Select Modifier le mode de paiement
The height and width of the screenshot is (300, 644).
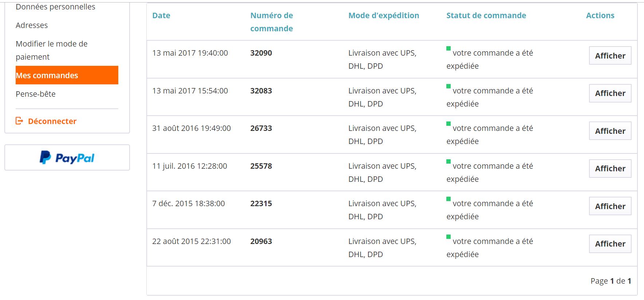[x=52, y=50]
